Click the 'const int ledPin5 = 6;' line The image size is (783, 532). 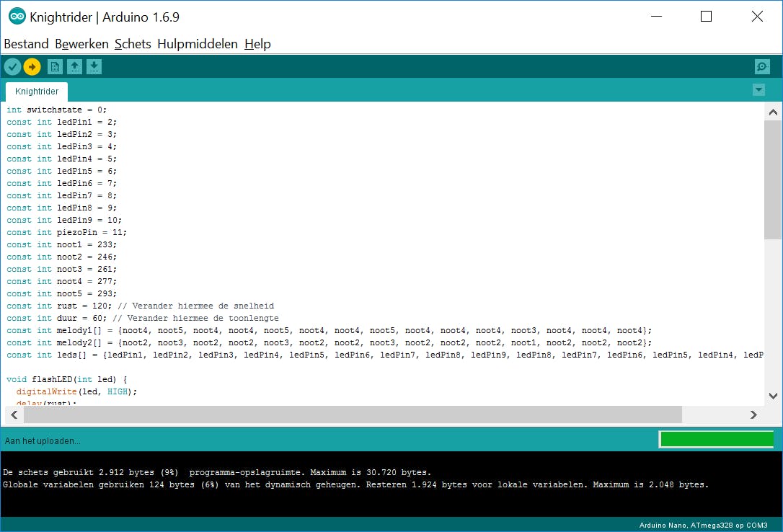coord(61,171)
